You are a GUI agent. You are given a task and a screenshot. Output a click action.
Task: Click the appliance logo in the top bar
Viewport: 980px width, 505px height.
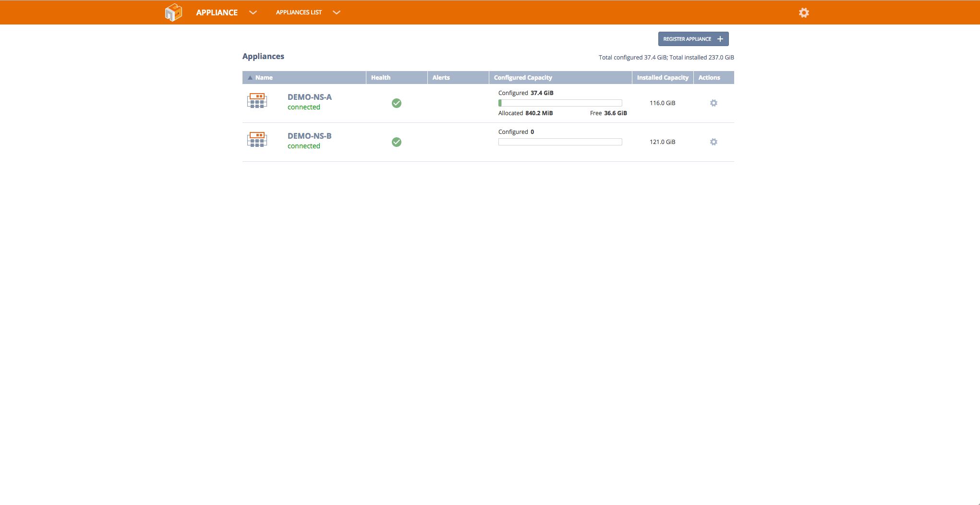[173, 12]
